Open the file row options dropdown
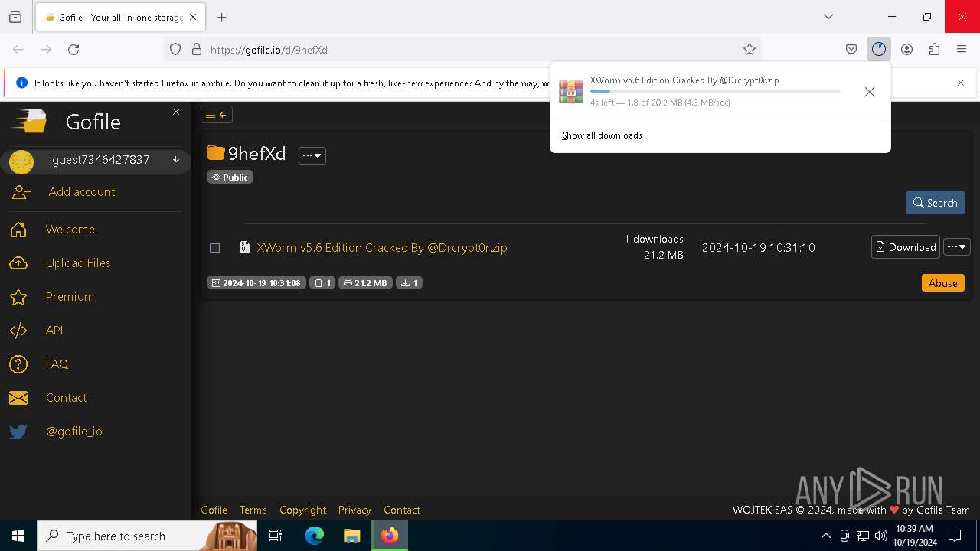980x551 pixels. pos(957,247)
